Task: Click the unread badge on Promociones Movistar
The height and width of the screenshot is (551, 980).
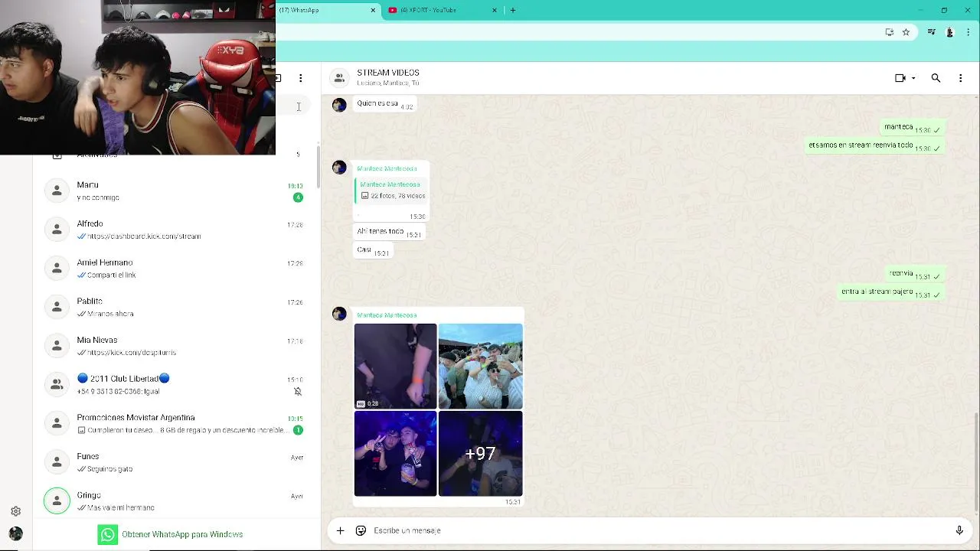Action: (298, 430)
